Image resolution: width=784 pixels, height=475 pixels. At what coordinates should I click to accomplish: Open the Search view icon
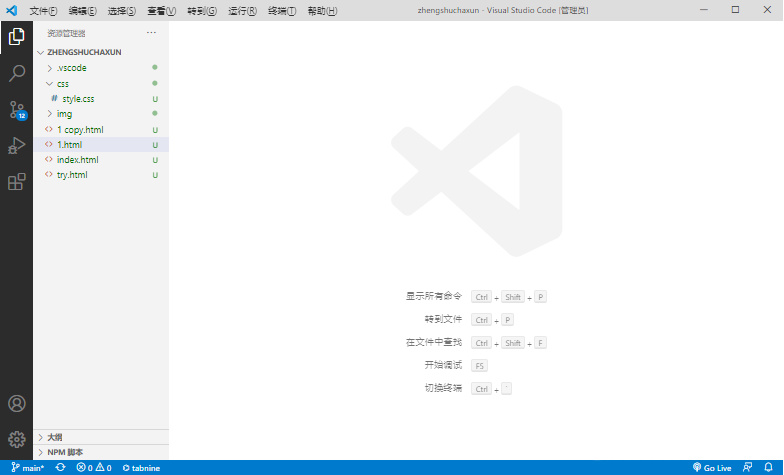(16, 74)
